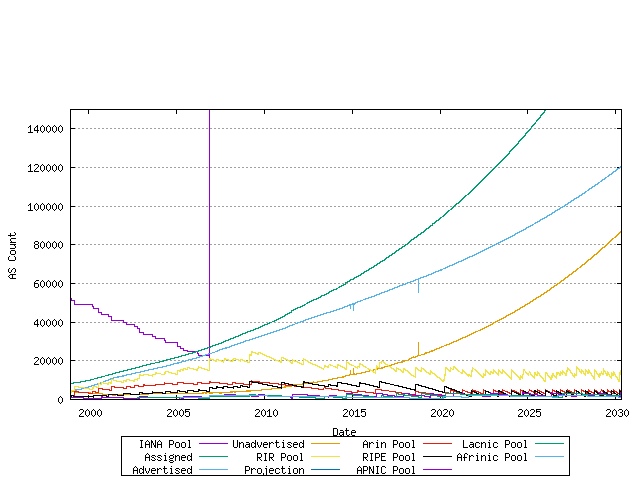Click the Advertised legend label
Screen dimensions: 640x480
[x=162, y=470]
